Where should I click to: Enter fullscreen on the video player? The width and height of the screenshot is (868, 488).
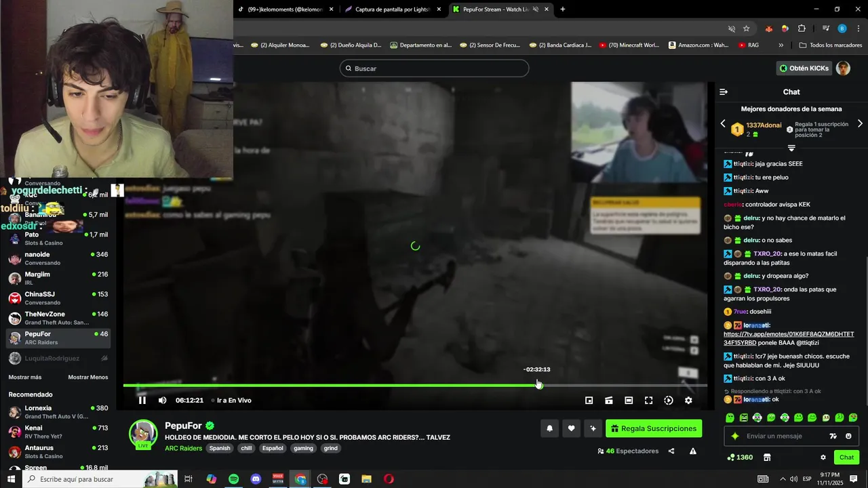click(648, 401)
